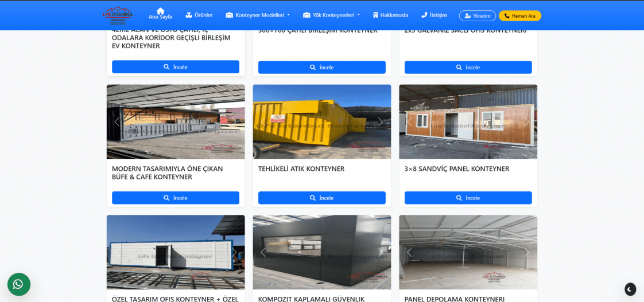Screen dimensions: 644x302
Task: Open the Panel Depolama warehouse photo
Action: 468,252
